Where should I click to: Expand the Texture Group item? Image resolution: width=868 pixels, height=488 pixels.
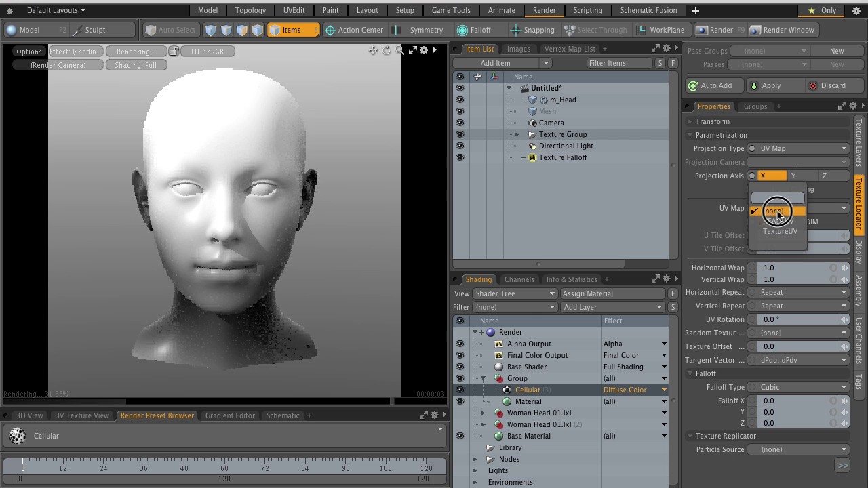[x=517, y=134]
